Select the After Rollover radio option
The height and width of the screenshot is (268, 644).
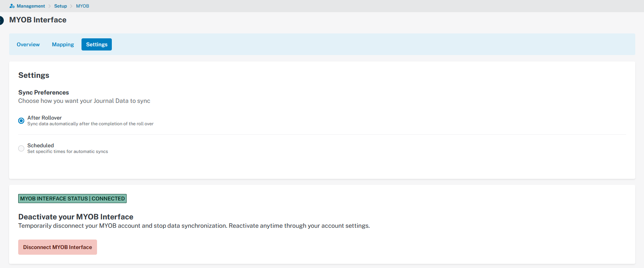[21, 121]
